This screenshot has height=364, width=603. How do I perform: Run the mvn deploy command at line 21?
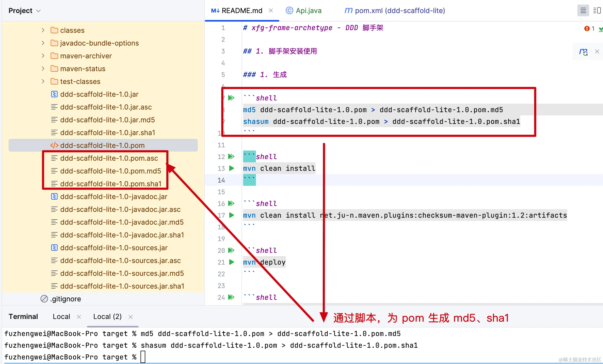pos(232,262)
